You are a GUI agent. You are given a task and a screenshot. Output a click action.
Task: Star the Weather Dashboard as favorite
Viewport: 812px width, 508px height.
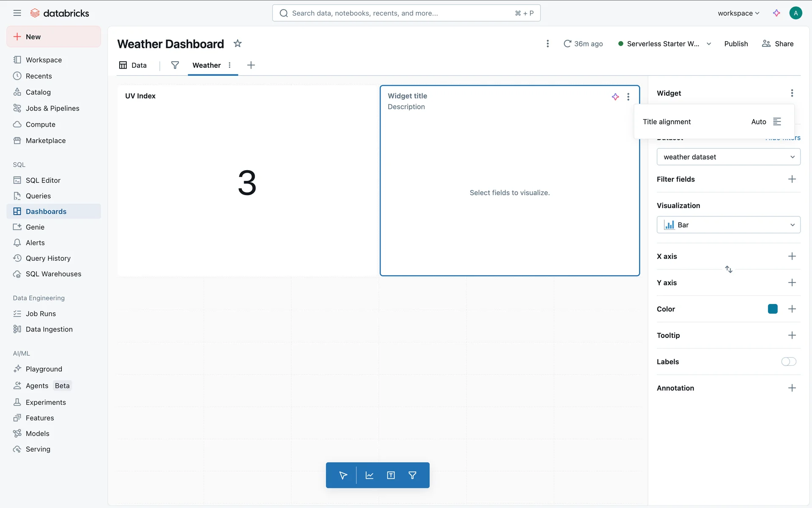[x=238, y=44]
